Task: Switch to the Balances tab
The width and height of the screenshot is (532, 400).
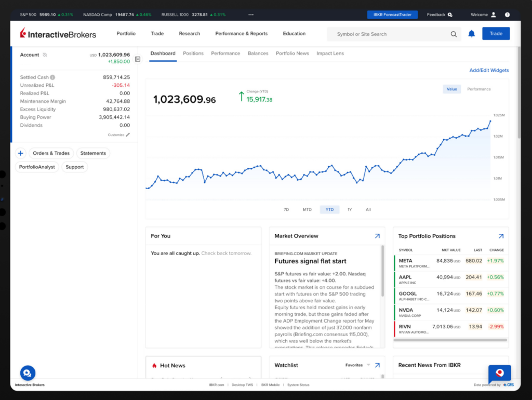Action: pos(258,54)
